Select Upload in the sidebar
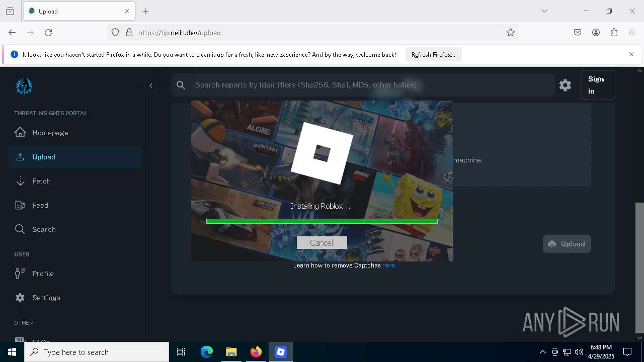The width and height of the screenshot is (644, 362). [75, 157]
